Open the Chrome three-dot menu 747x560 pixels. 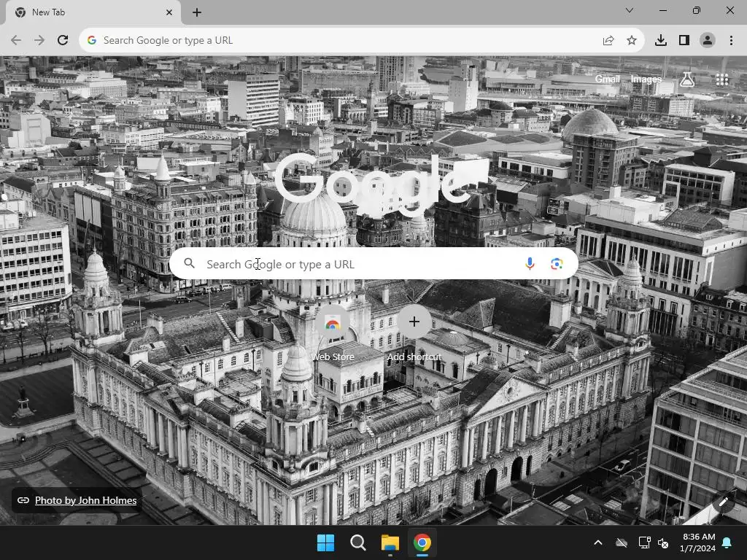(x=731, y=41)
